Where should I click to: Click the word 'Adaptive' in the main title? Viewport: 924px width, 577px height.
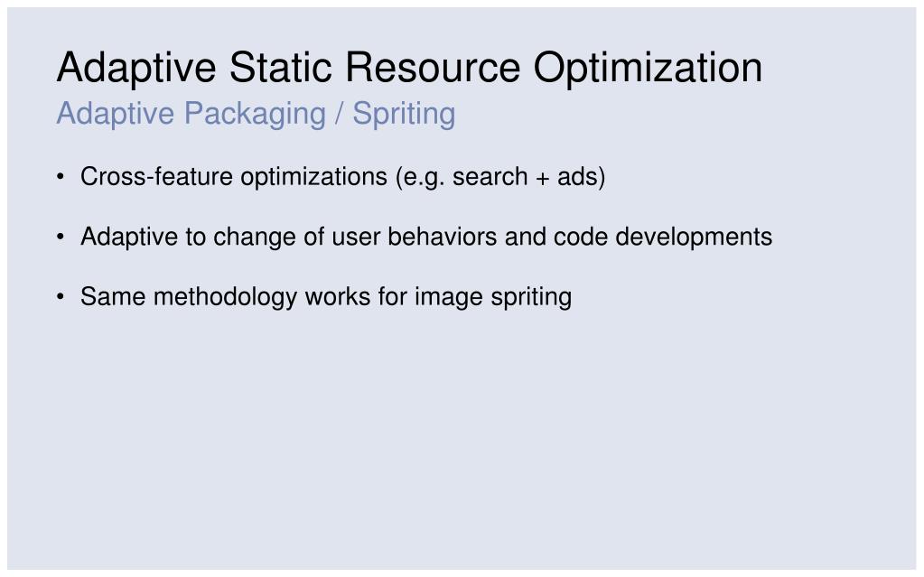coord(136,69)
